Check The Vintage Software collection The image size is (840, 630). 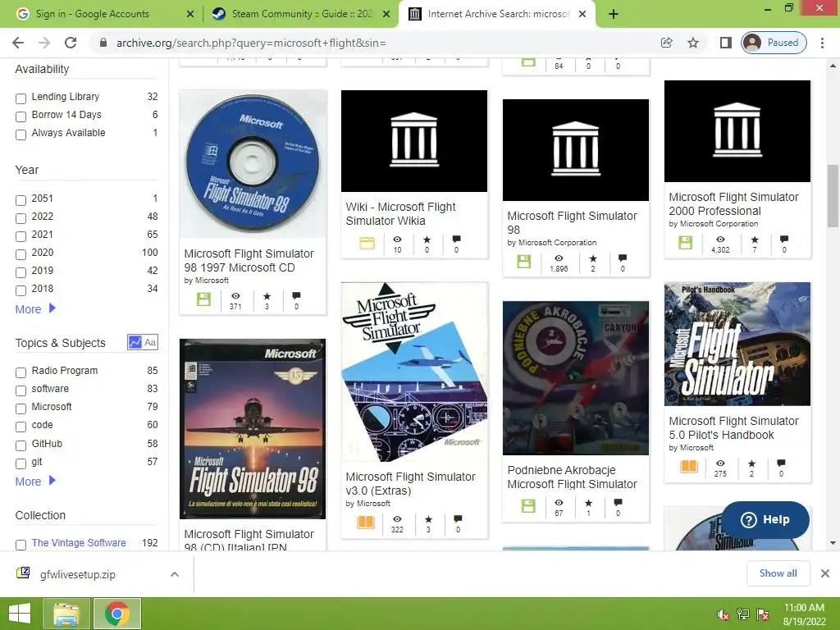tap(21, 545)
